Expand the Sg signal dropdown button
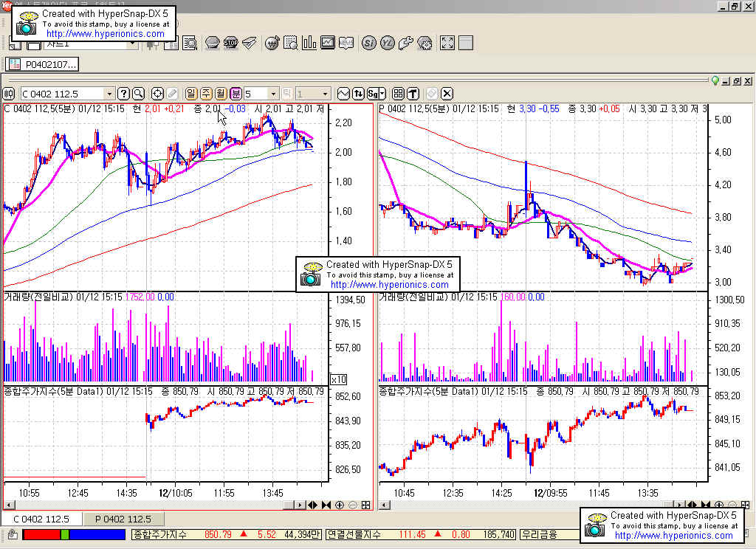Image resolution: width=756 pixels, height=549 pixels. [x=376, y=94]
